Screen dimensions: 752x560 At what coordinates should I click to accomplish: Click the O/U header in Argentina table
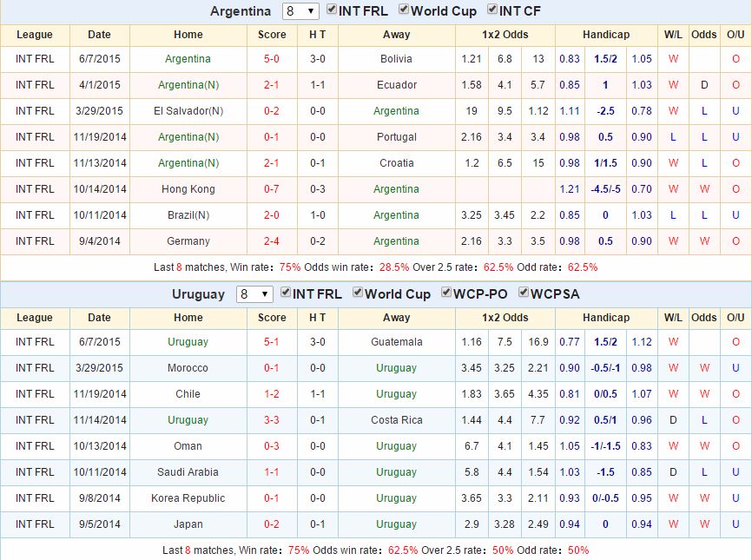pos(736,35)
